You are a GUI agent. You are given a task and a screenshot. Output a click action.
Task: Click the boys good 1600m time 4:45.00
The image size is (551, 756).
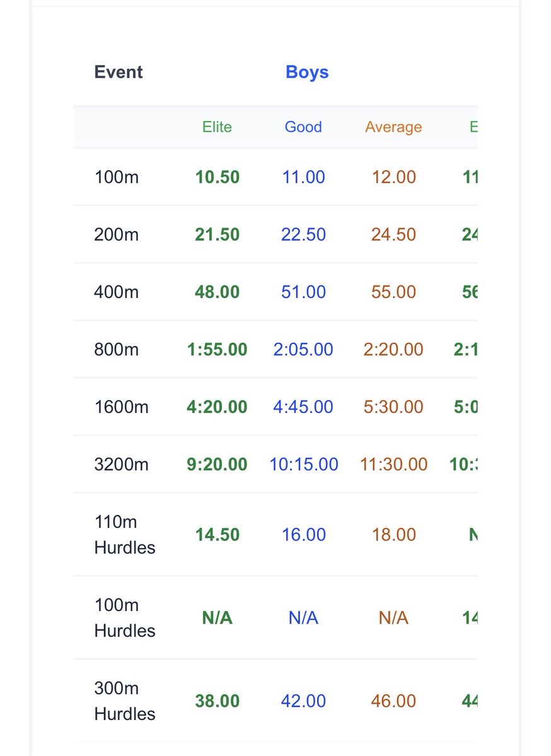point(303,406)
